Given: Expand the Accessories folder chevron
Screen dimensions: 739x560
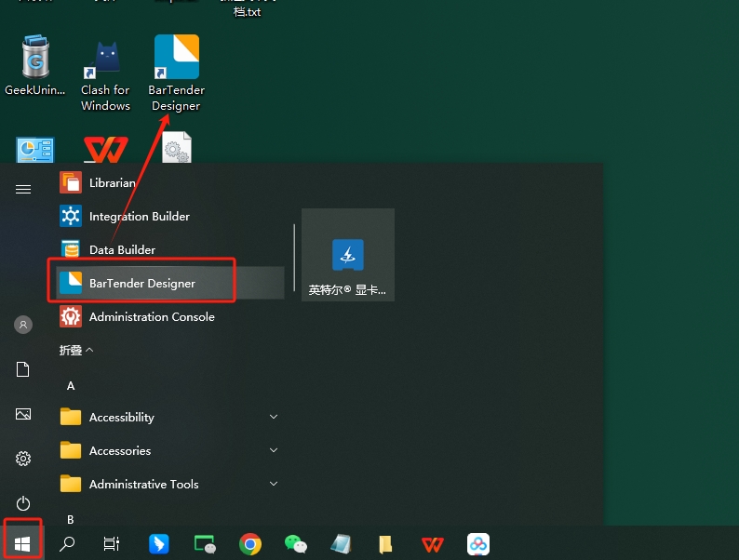Looking at the screenshot, I should pyautogui.click(x=274, y=450).
